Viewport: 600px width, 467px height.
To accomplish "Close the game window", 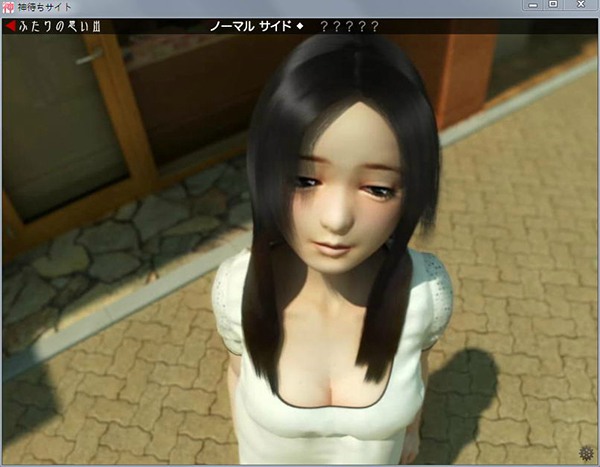I will (581, 5).
